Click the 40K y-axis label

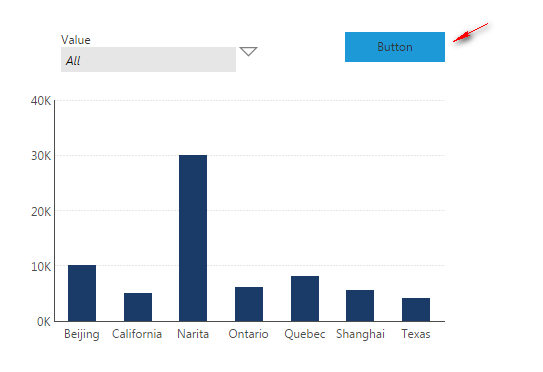click(41, 101)
